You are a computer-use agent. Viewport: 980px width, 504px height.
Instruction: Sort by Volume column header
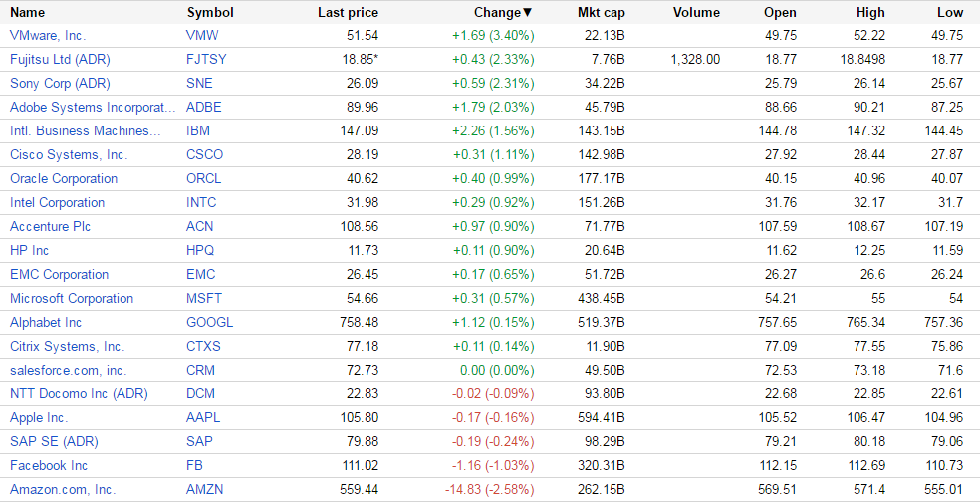[x=696, y=13]
